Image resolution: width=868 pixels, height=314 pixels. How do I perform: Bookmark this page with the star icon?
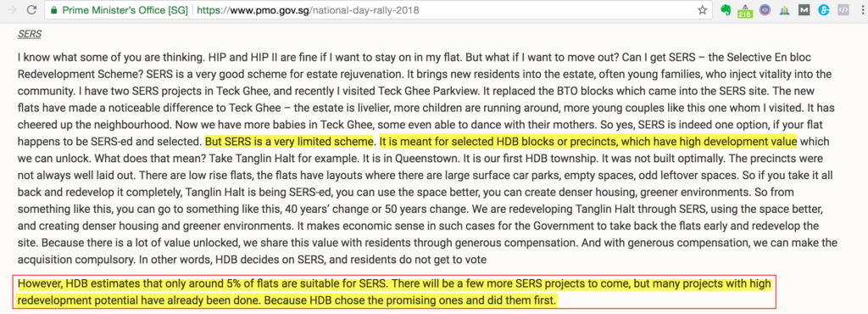click(x=702, y=10)
